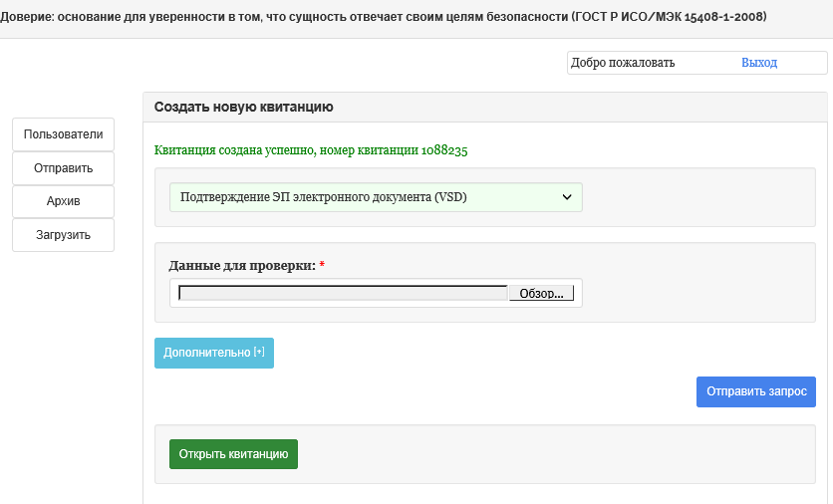Click the [+] icon on Дополнительно
The height and width of the screenshot is (504, 833).
[259, 353]
